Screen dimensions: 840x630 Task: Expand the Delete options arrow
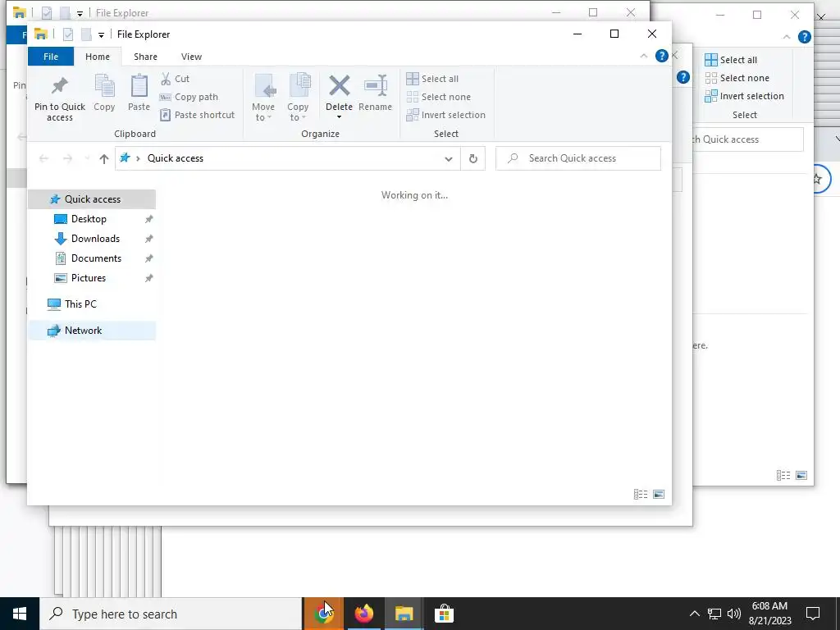(339, 116)
